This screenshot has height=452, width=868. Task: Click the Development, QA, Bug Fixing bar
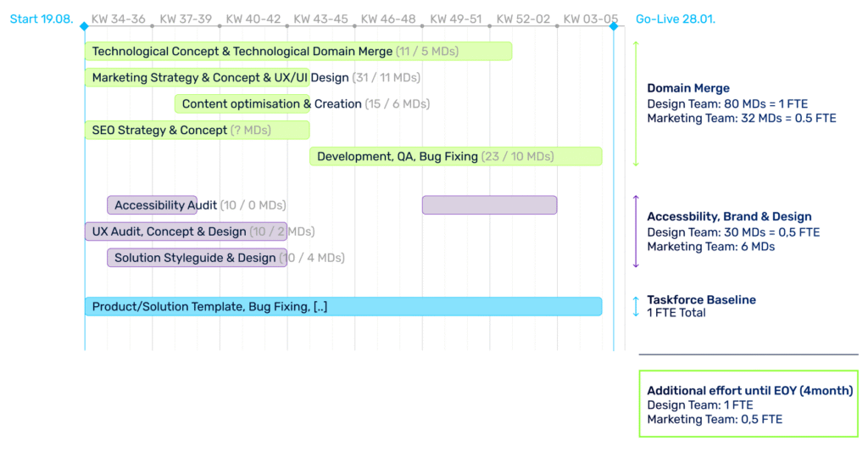[x=455, y=157]
